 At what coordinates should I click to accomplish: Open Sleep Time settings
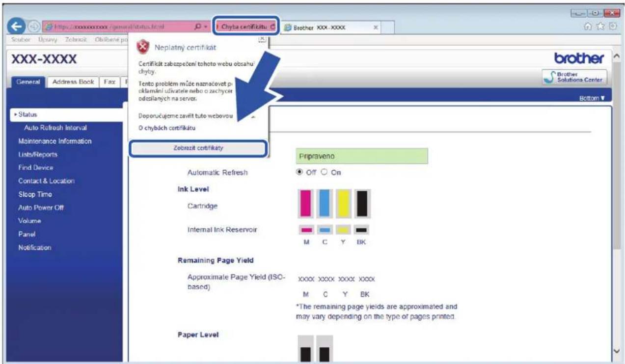[34, 194]
